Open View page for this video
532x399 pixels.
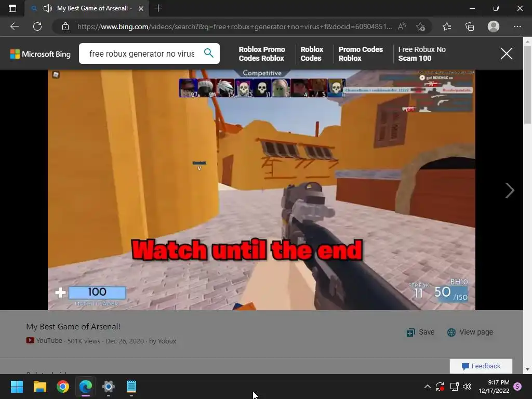coord(470,332)
